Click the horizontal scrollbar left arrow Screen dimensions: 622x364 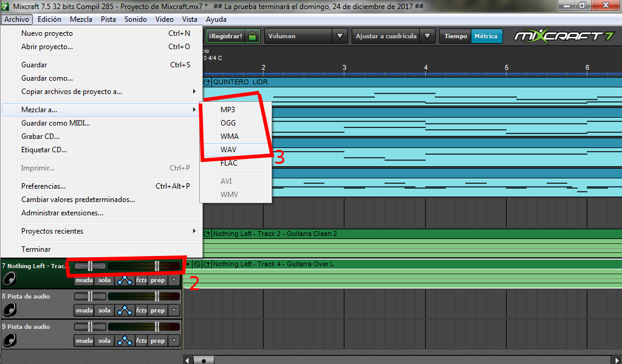pos(187,360)
